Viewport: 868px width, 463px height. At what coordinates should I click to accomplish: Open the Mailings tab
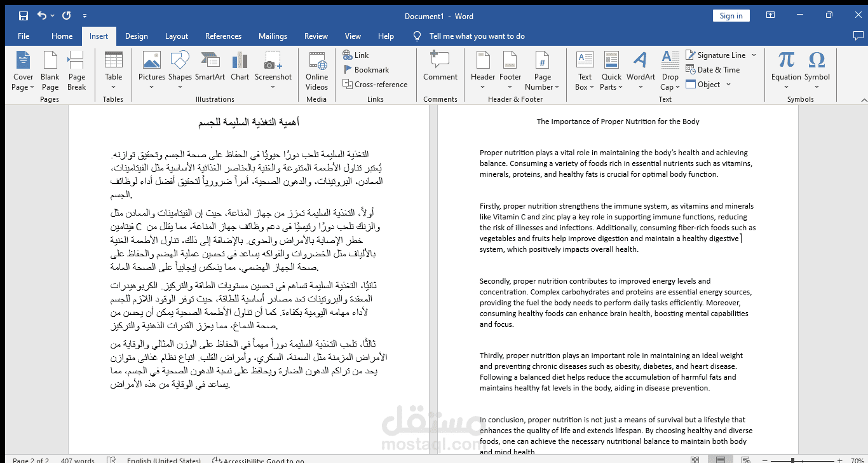[x=273, y=36]
